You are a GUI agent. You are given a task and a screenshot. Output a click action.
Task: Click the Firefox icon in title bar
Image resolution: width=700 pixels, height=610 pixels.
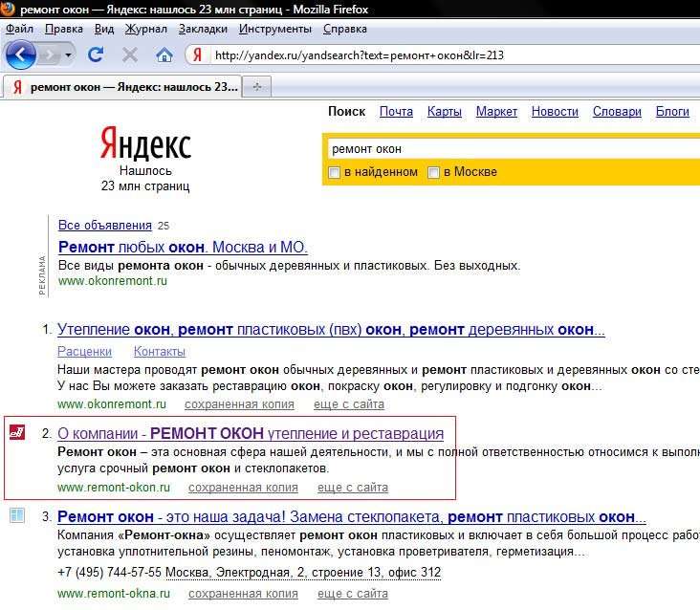pyautogui.click(x=7, y=9)
